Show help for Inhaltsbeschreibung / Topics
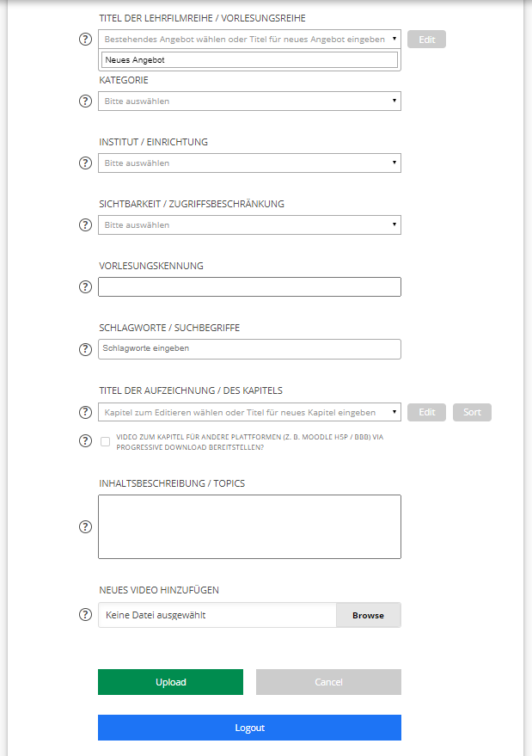Viewport: 532px width, 756px height. [85, 526]
